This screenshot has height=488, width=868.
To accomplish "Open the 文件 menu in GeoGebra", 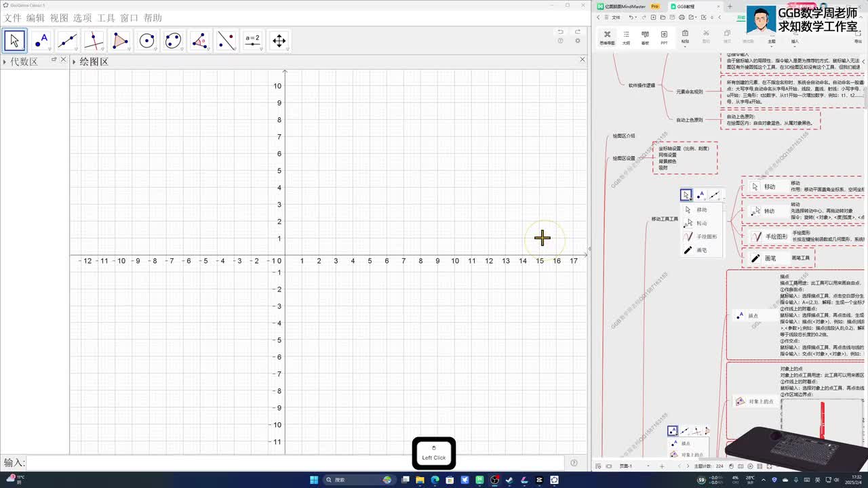I will pyautogui.click(x=13, y=18).
